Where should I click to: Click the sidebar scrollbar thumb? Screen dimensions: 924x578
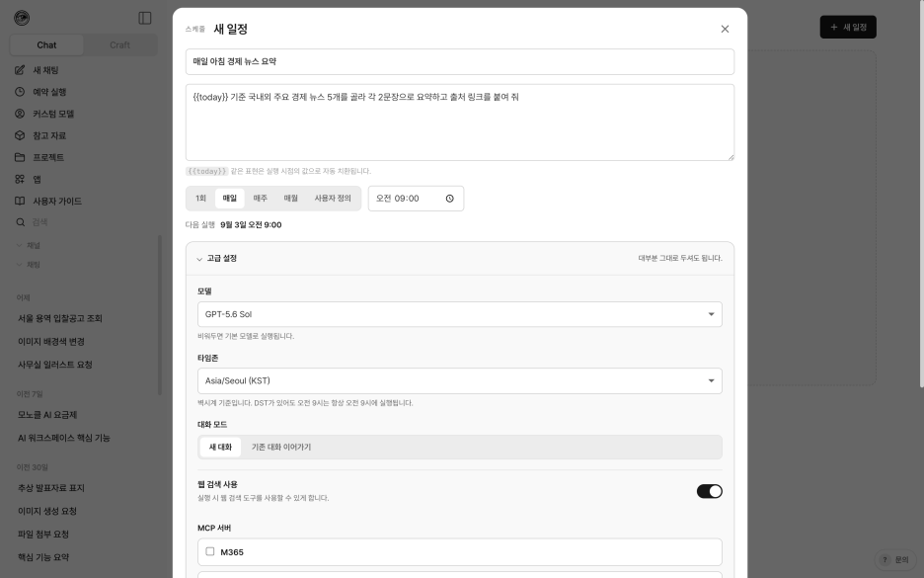(x=160, y=315)
